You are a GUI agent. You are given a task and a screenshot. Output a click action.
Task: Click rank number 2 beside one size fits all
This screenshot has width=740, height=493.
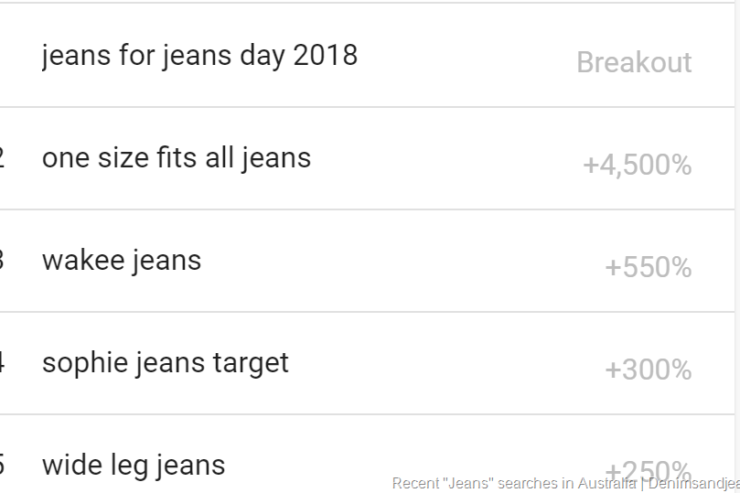1,157
